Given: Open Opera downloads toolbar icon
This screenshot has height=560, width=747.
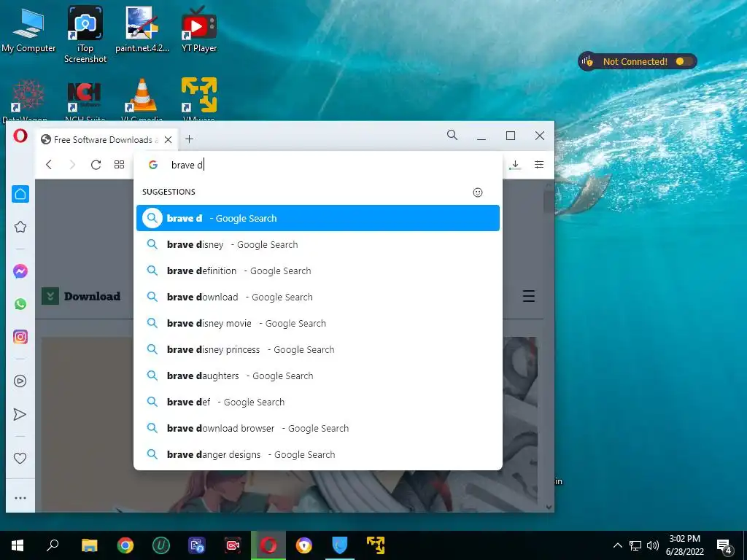Looking at the screenshot, I should point(515,165).
